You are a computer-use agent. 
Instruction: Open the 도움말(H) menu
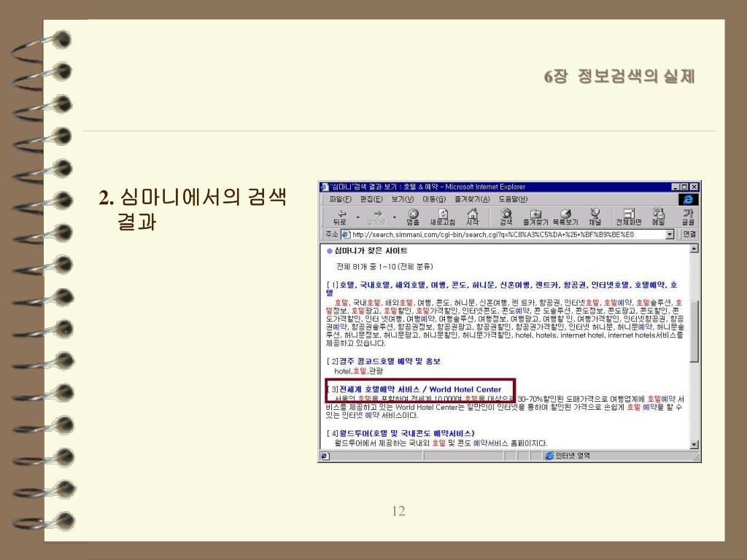513,199
